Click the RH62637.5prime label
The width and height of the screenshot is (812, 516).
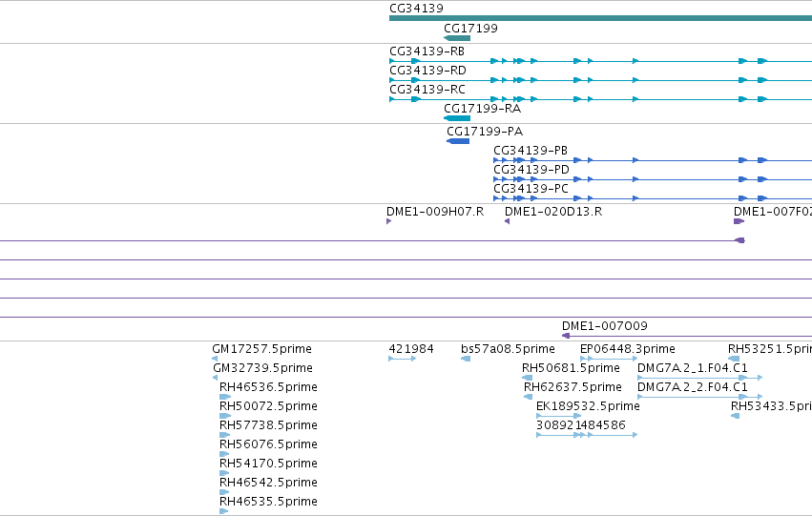(573, 387)
